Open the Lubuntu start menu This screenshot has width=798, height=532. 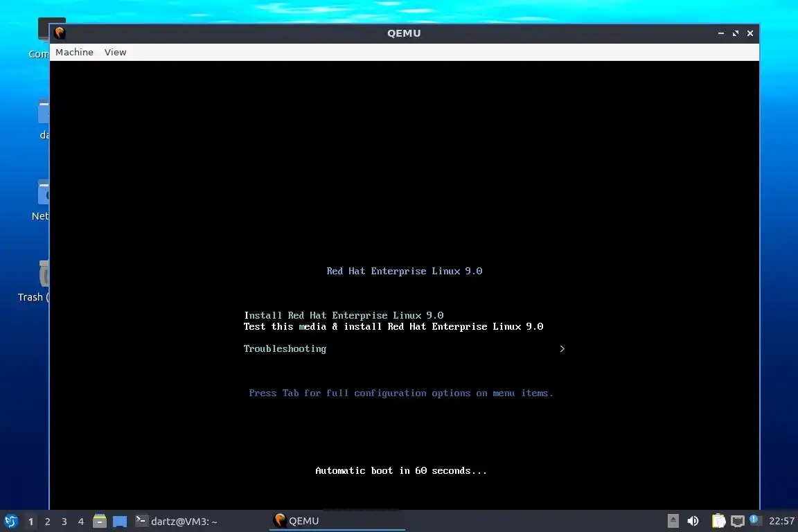(x=10, y=522)
